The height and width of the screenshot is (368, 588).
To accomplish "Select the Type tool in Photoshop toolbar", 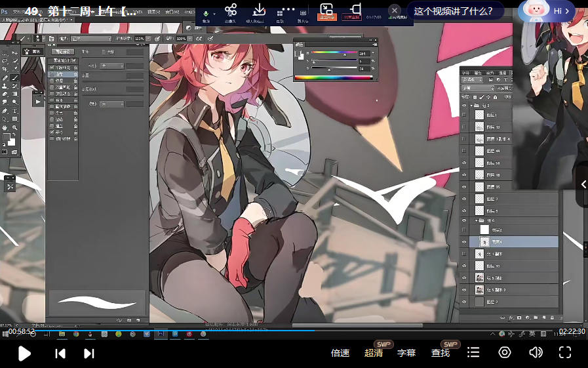I will (x=14, y=111).
